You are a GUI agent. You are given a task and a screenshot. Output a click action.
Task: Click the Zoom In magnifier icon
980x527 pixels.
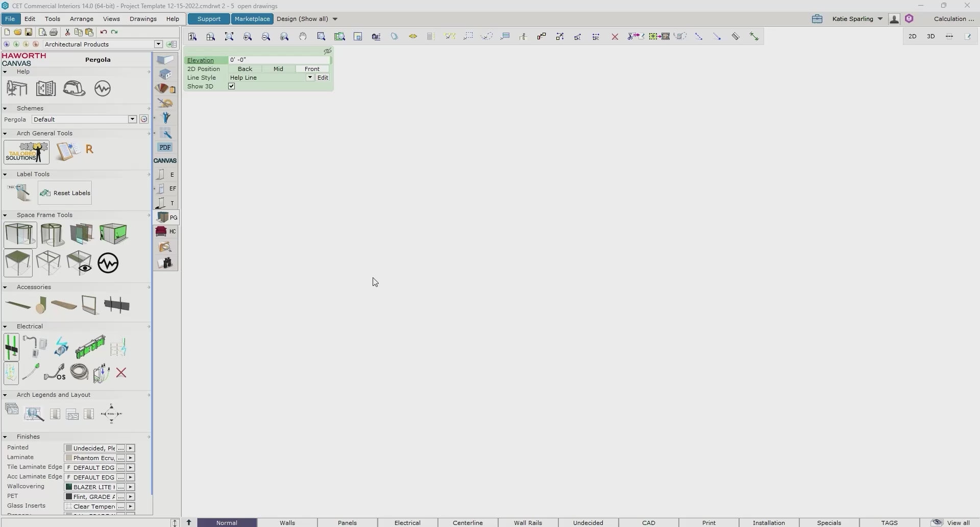pyautogui.click(x=248, y=37)
